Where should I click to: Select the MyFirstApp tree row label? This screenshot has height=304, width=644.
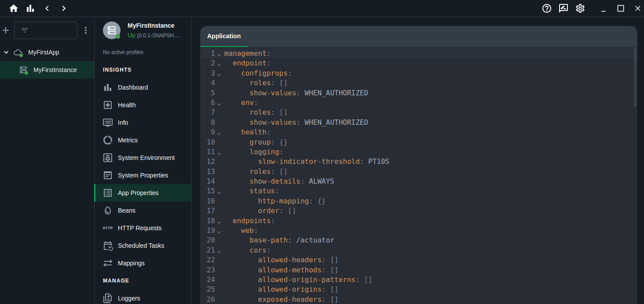(x=44, y=52)
